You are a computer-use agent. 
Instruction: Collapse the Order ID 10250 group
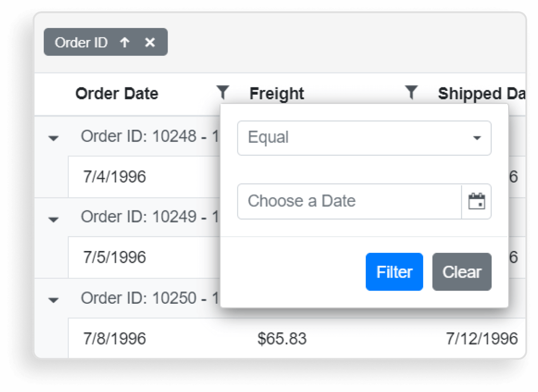tap(54, 300)
